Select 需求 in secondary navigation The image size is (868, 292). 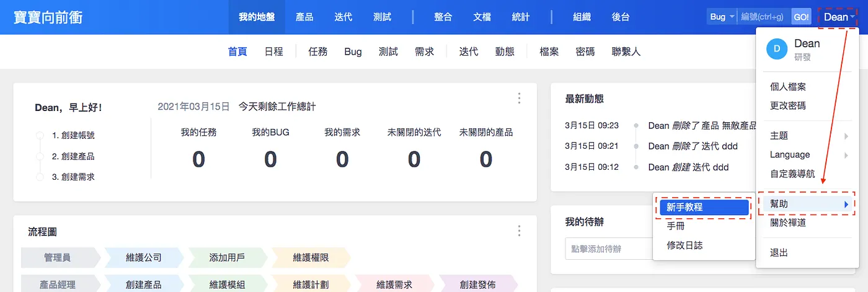pyautogui.click(x=424, y=51)
